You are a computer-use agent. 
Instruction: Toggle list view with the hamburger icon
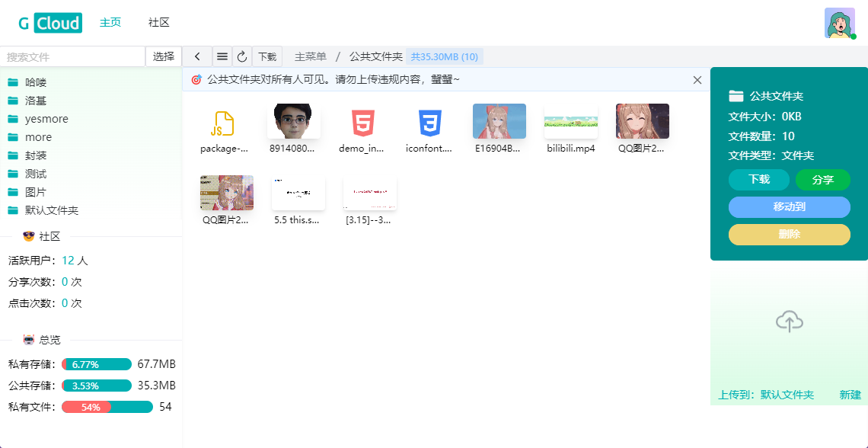tap(222, 56)
